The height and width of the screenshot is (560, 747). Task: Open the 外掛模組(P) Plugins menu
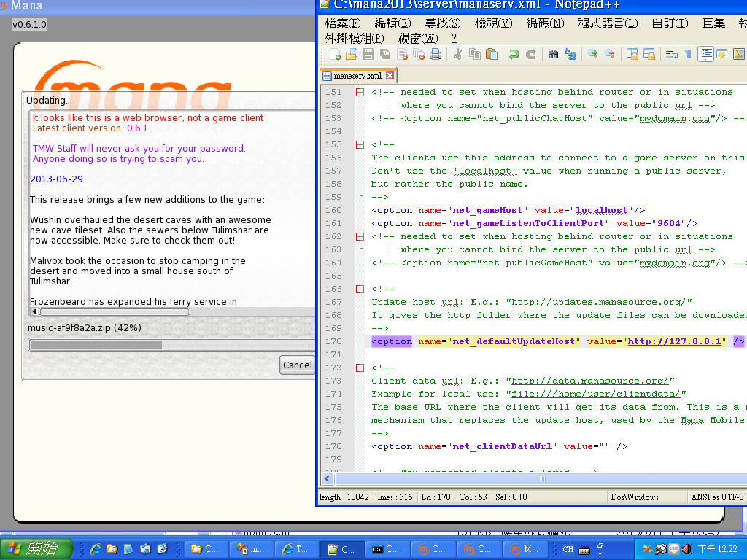tap(355, 38)
